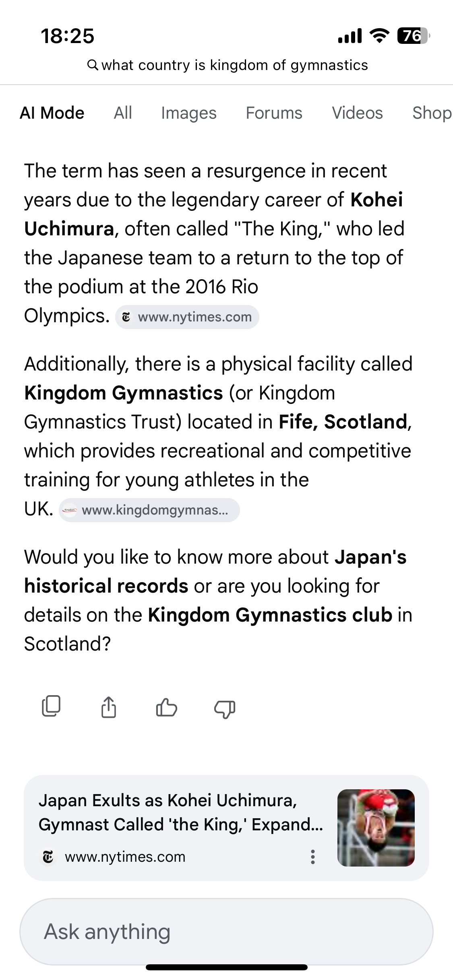Switch to the All tab
The image size is (453, 980).
(x=123, y=113)
